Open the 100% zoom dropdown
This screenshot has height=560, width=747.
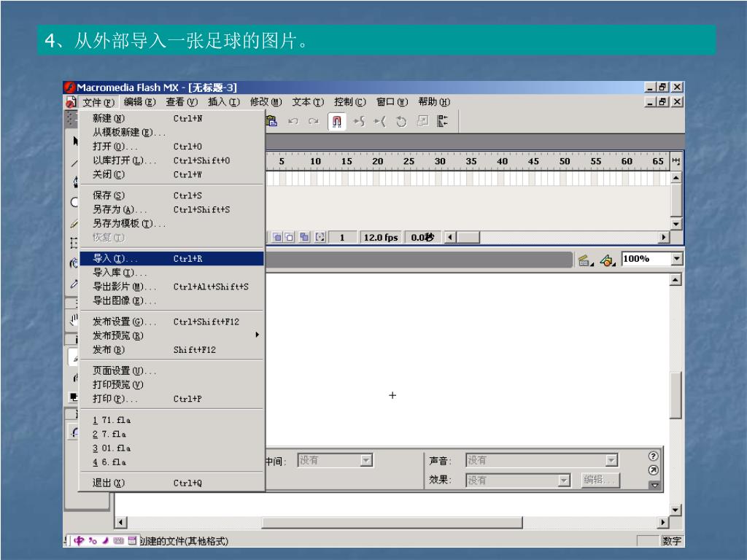[x=677, y=259]
